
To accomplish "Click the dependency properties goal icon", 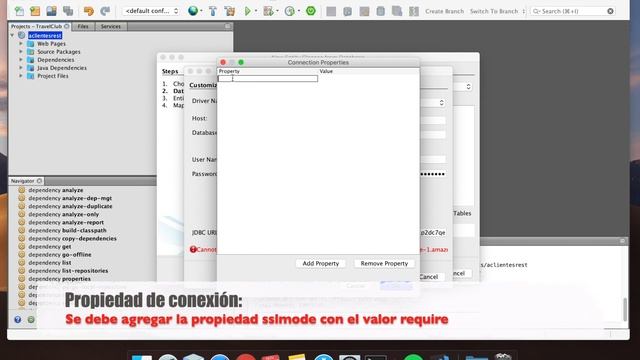I will pyautogui.click(x=22, y=279).
